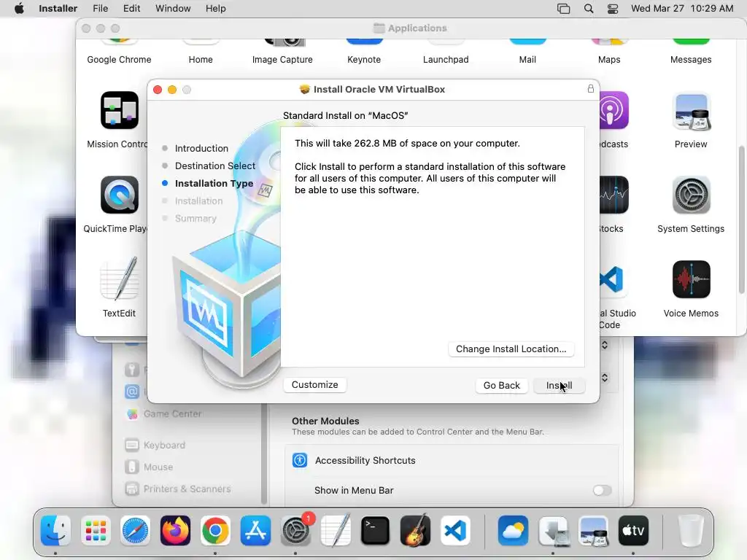The width and height of the screenshot is (747, 560).
Task: Open the upper popup stepper in System Settings
Action: pyautogui.click(x=605, y=345)
